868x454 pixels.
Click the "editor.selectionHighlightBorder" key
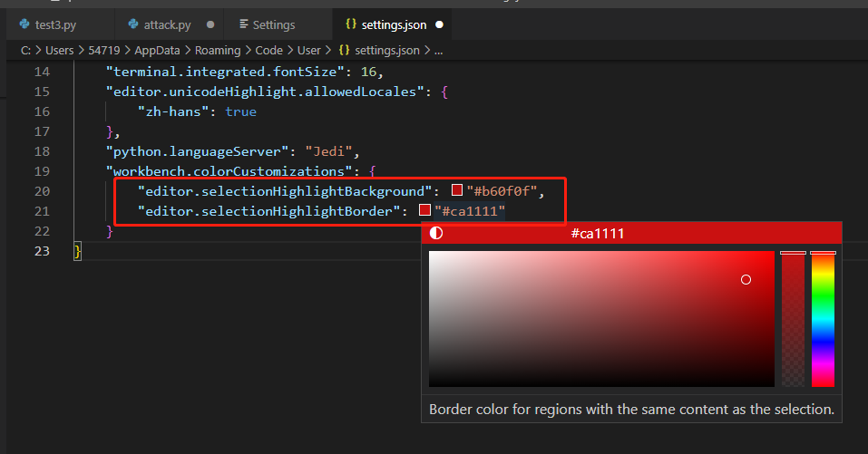tap(269, 211)
